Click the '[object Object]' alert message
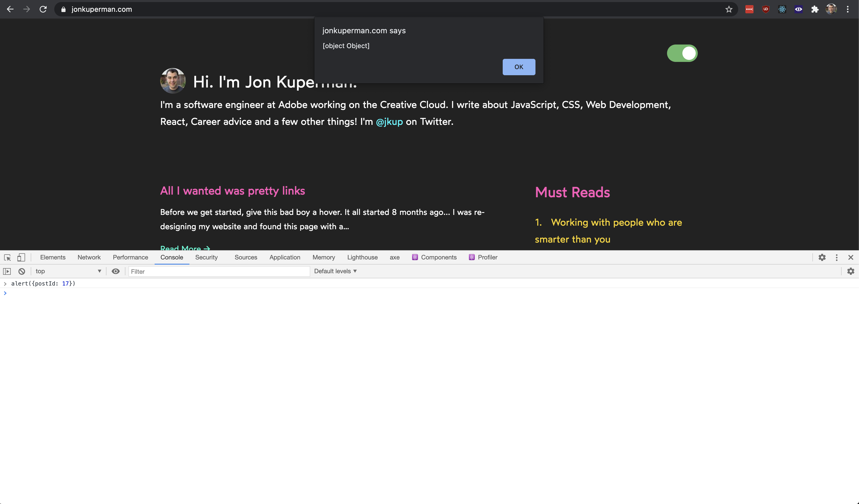This screenshot has width=859, height=504. tap(346, 46)
